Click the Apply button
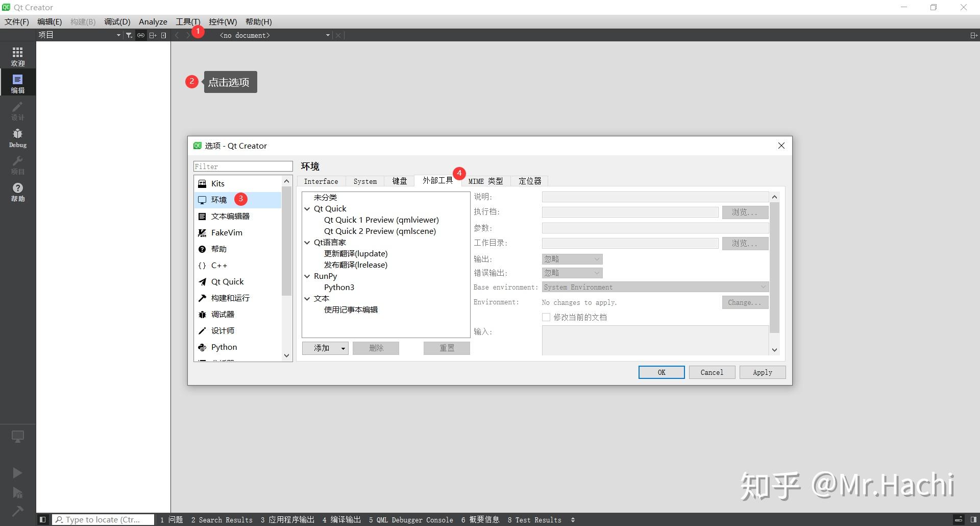 [763, 372]
